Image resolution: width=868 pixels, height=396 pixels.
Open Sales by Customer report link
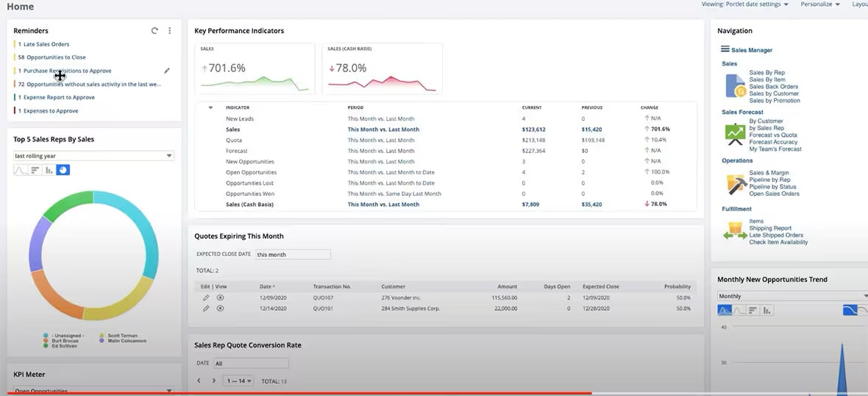(x=774, y=93)
